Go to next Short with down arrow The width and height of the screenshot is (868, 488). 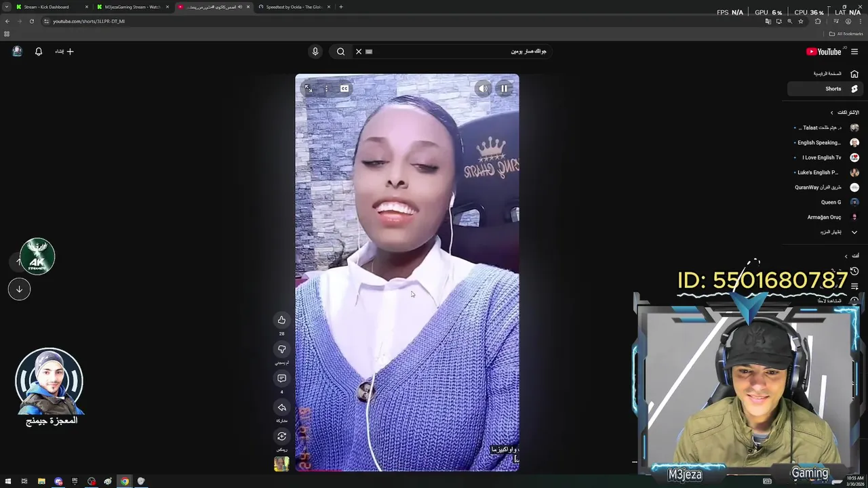19,289
